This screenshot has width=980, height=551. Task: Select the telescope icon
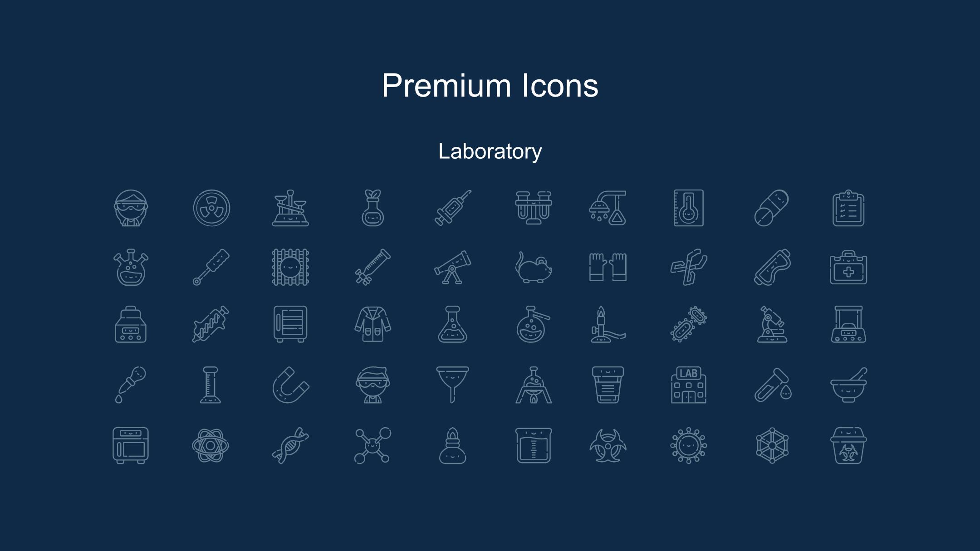pyautogui.click(x=453, y=267)
